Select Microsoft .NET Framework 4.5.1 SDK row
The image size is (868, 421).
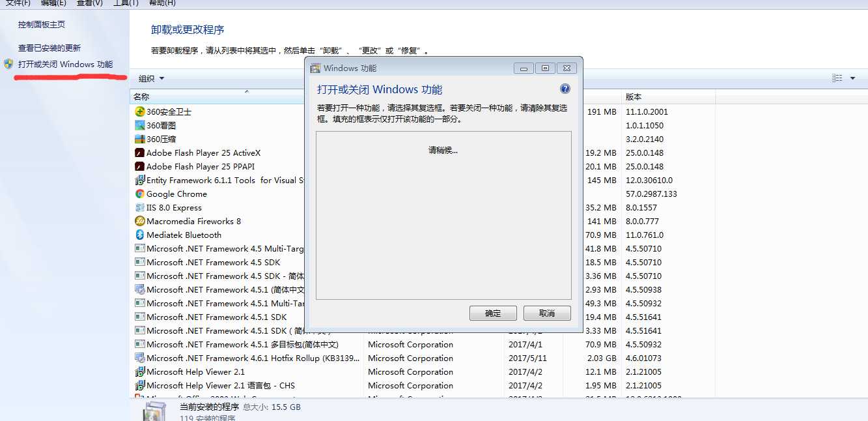point(217,317)
